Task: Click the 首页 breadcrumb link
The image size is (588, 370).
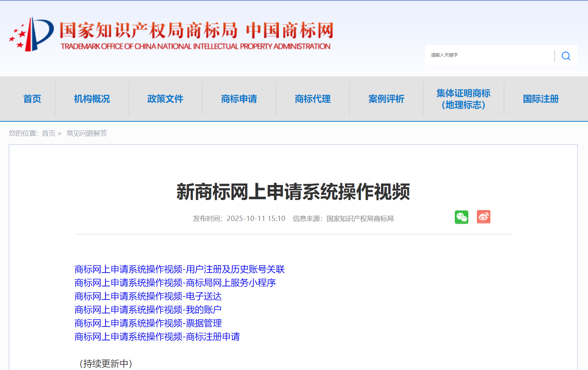Action: pyautogui.click(x=49, y=133)
